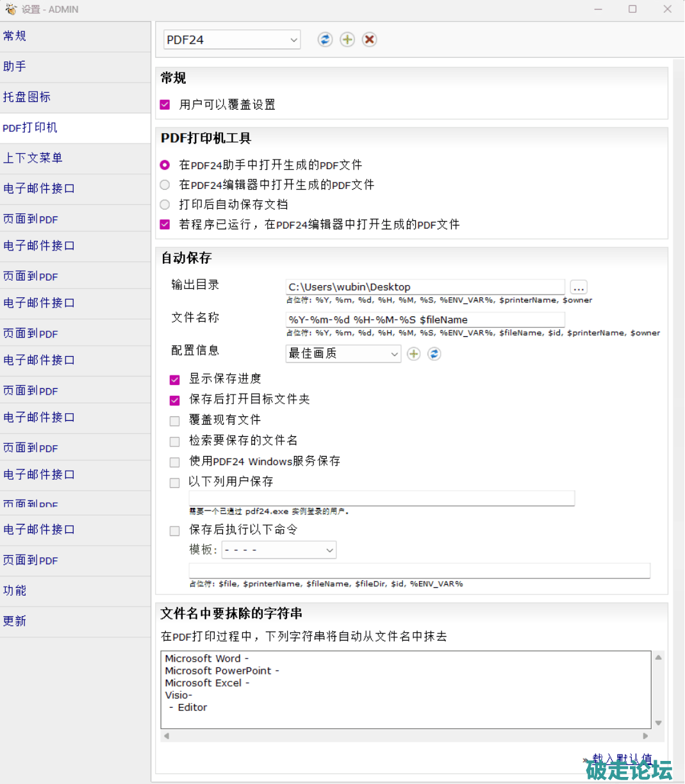Expand the 最佳画质 profile dropdown

coord(343,354)
